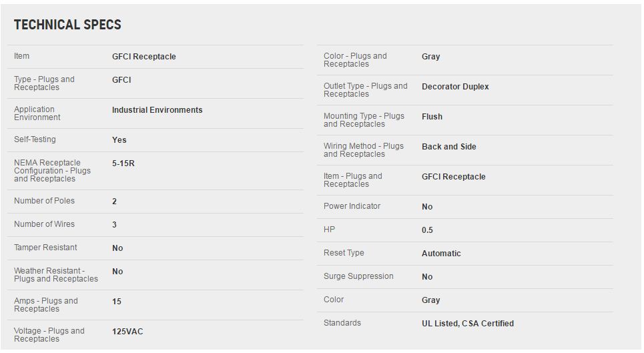
Task: Click the Decorator Duplex outlet type value
Action: click(455, 87)
